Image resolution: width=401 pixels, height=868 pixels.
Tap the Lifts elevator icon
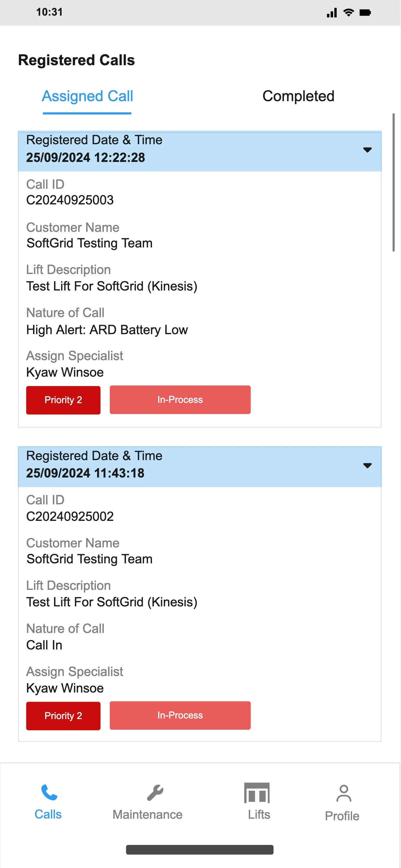[x=257, y=793]
